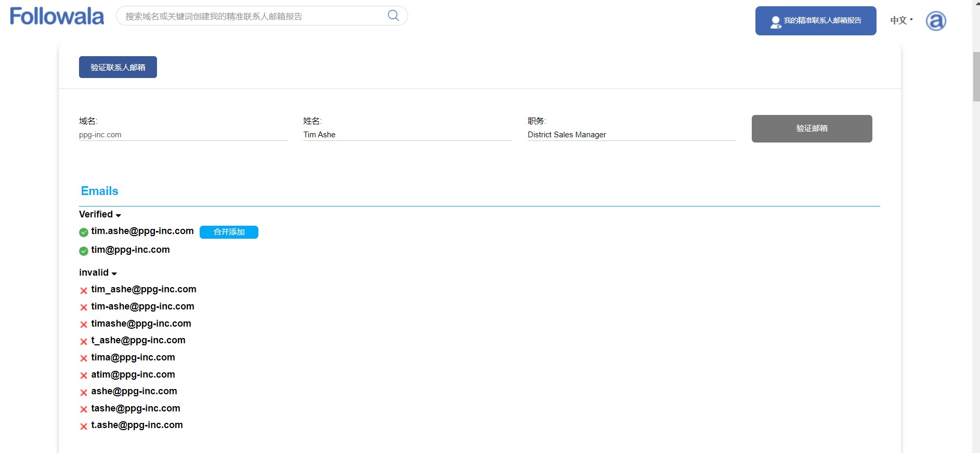Screen dimensions: 980x453
Task: Select t.ashe@ppg-inc.com invalid email text
Action: click(137, 425)
